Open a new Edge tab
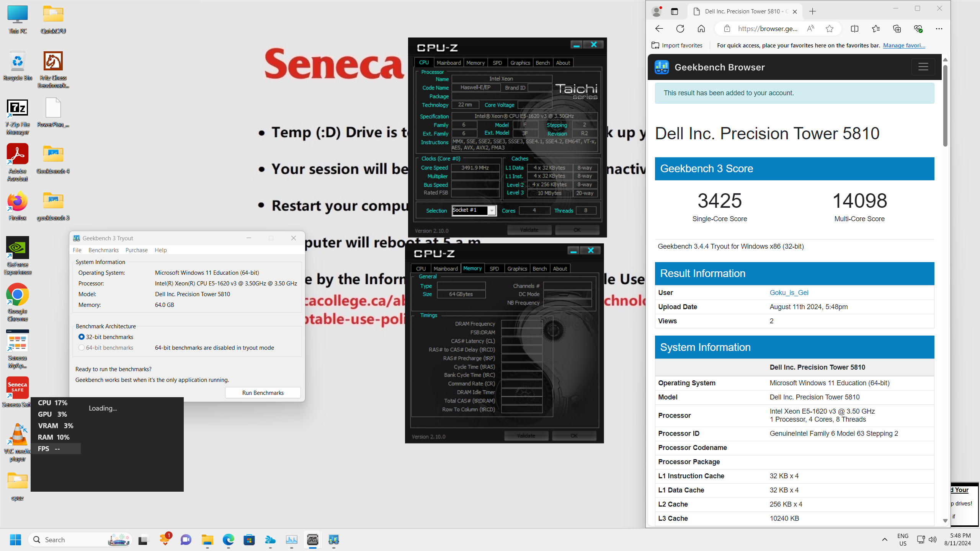This screenshot has width=980, height=551. 813,11
